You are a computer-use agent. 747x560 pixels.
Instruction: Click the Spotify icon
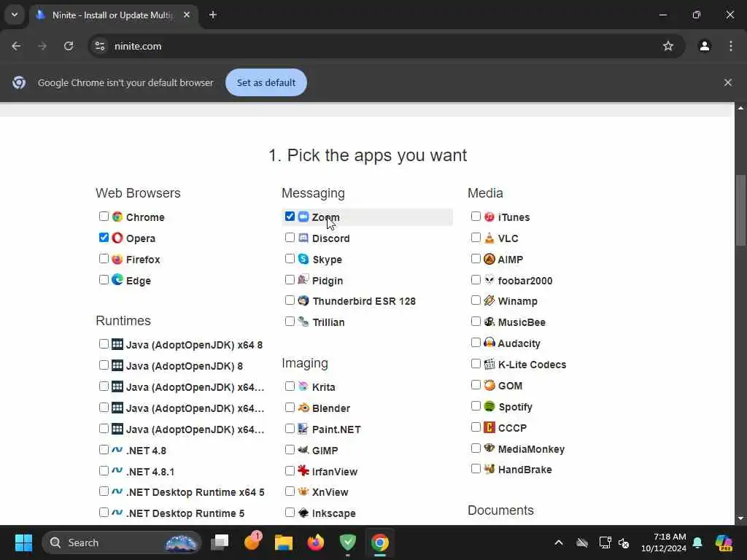pos(489,405)
